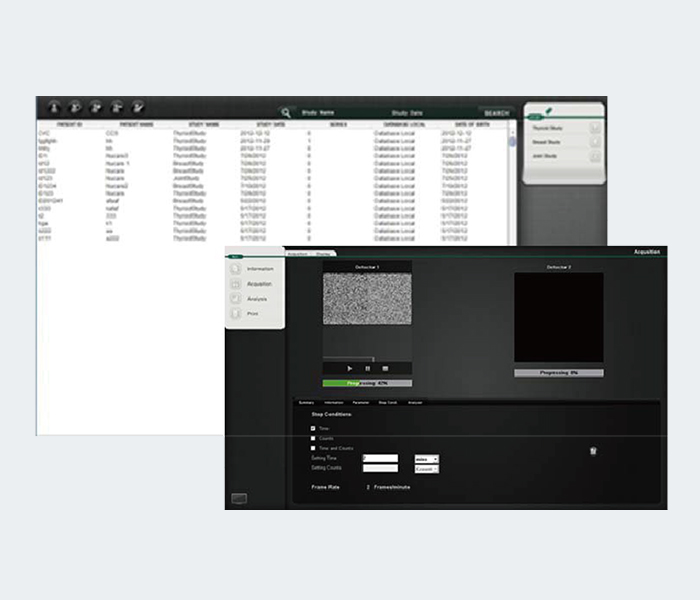
Task: Select the patient row dated 2012-11-29
Action: pos(272,141)
